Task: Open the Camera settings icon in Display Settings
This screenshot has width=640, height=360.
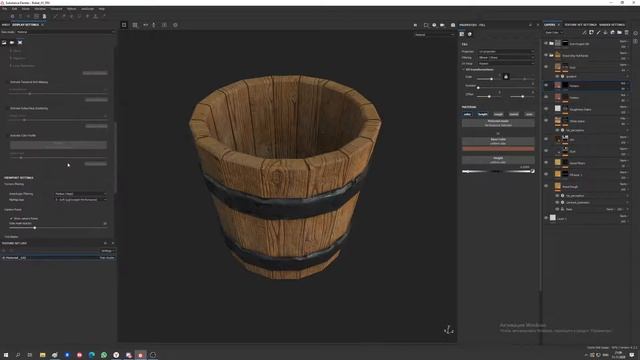Action: (12, 42)
